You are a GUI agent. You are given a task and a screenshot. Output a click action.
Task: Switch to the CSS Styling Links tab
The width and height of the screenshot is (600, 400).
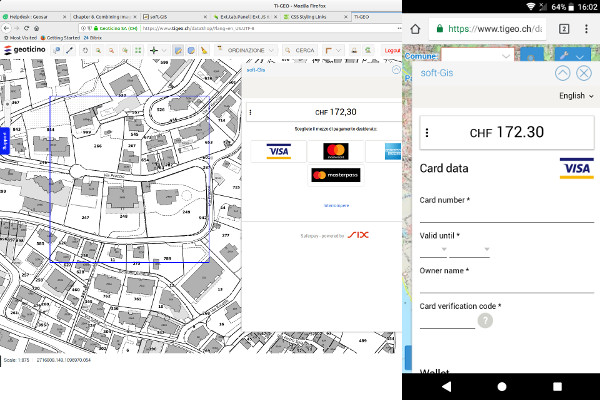(x=316, y=17)
